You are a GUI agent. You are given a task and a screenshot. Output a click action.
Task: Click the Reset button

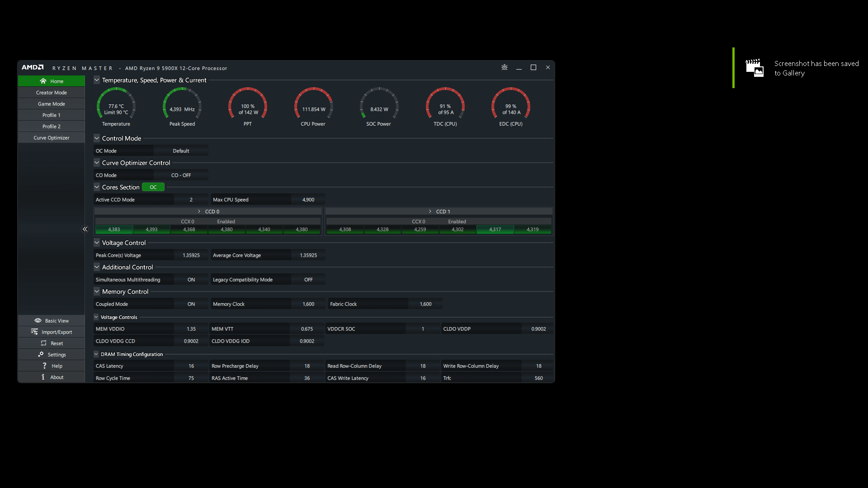(52, 343)
